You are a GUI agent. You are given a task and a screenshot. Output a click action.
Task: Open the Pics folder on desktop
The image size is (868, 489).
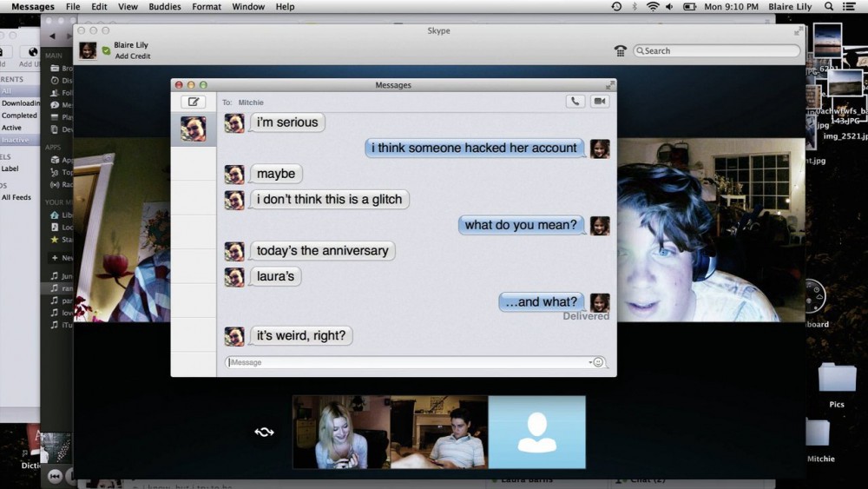coord(836,384)
